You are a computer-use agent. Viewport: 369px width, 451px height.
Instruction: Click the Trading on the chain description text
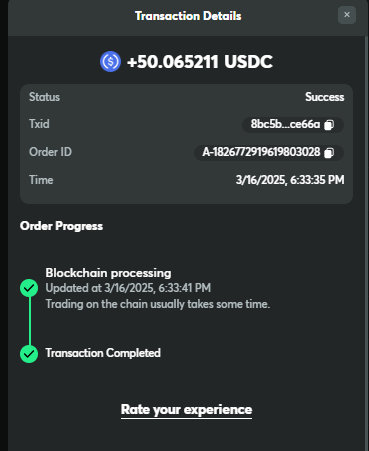pyautogui.click(x=158, y=304)
